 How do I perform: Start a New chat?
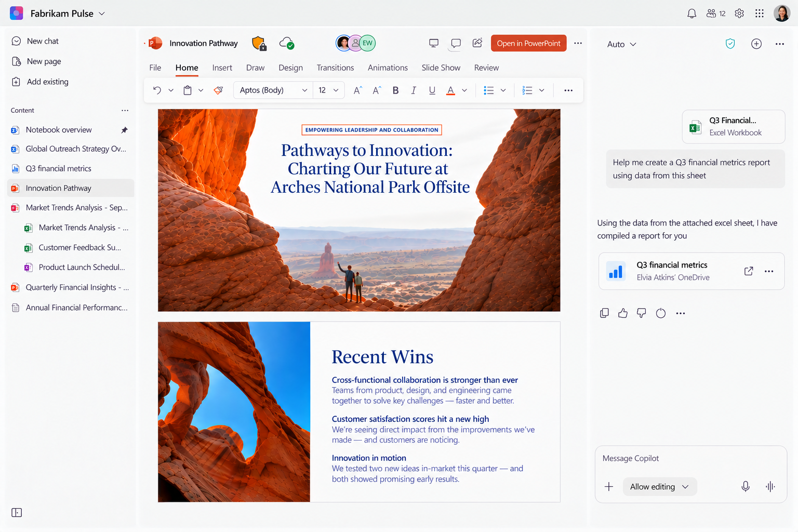point(35,41)
